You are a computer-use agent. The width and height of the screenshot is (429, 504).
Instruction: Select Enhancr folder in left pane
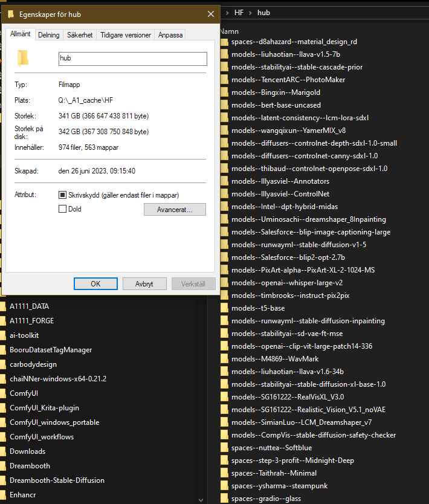pos(23,495)
